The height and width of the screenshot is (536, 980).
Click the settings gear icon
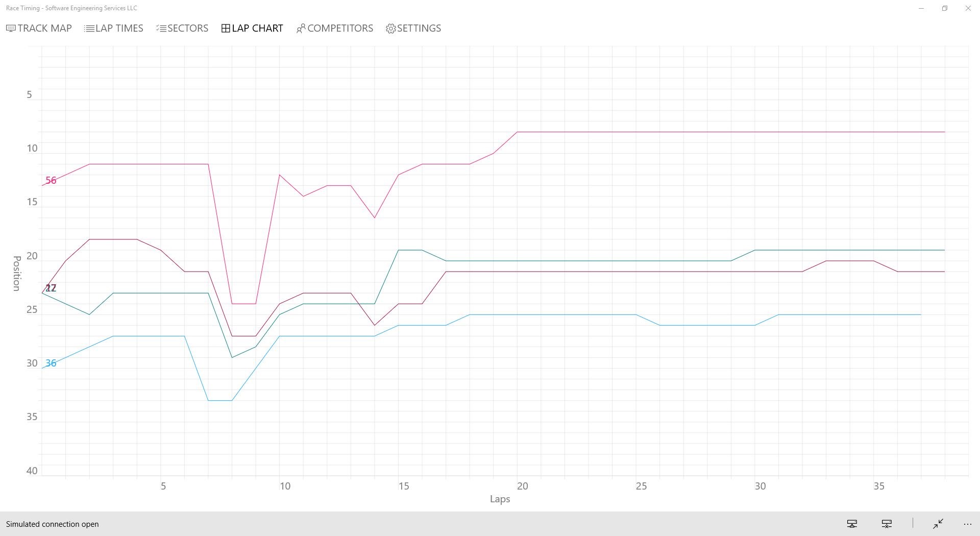(391, 29)
